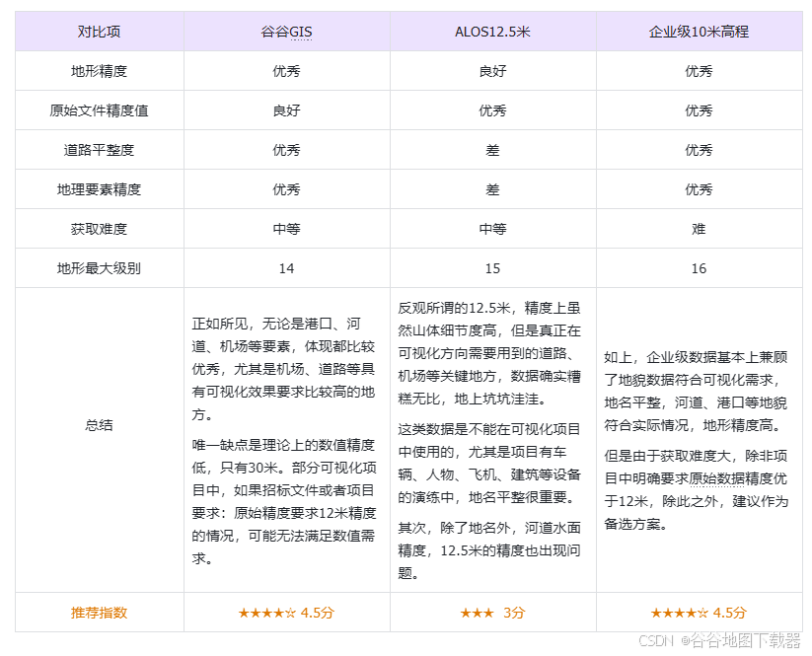Image resolution: width=812 pixels, height=656 pixels.
Task: Select 企业级10米高程 '优秀' in 道路平整度 row
Action: [699, 150]
